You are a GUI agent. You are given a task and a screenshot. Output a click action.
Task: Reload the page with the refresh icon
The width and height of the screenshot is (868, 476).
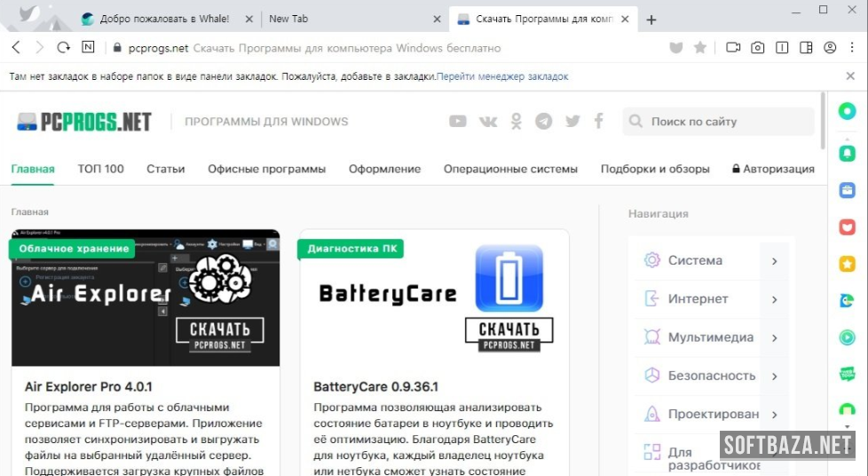(x=64, y=48)
